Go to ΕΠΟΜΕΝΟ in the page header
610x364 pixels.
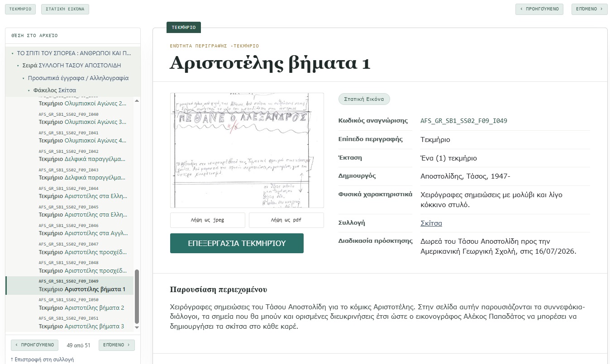point(590,9)
